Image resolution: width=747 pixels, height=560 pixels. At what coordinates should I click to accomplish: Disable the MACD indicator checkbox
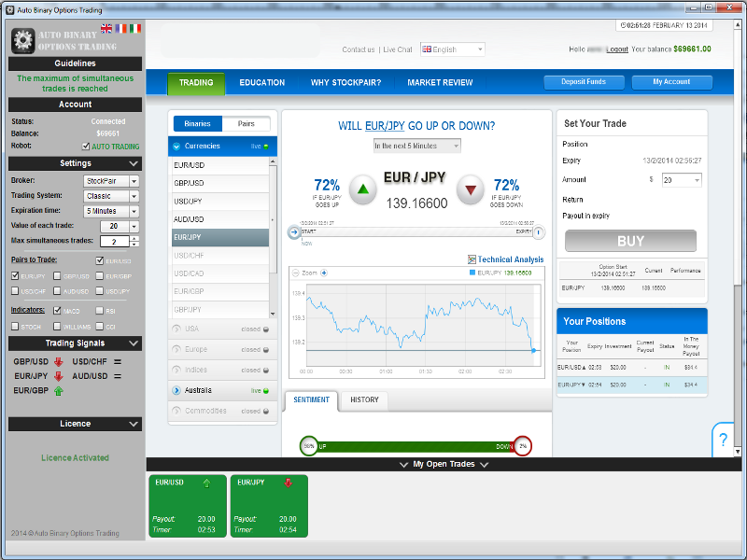click(x=57, y=311)
